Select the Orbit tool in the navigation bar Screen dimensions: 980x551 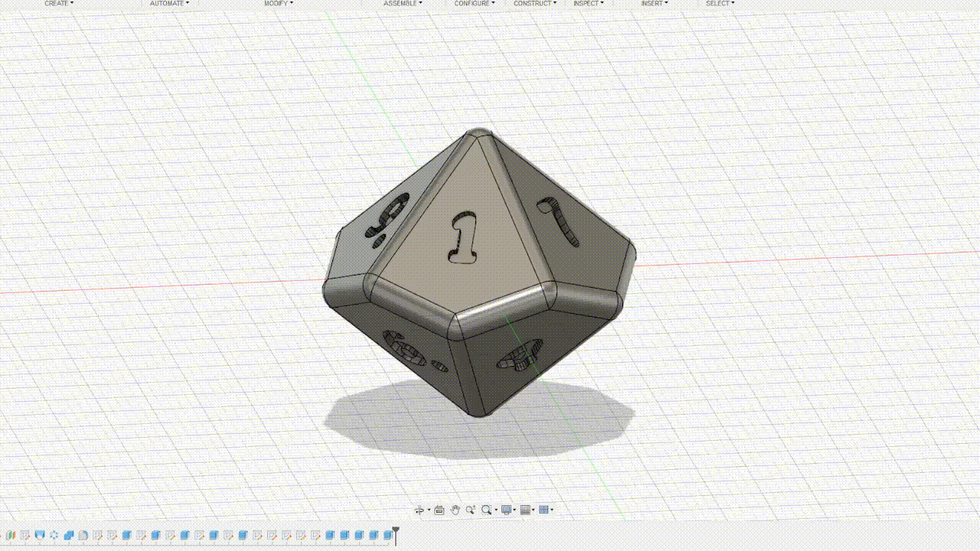pos(420,510)
